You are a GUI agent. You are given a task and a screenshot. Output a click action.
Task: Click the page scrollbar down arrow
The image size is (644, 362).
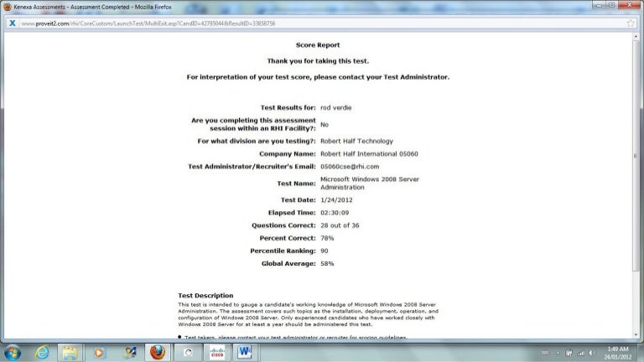click(636, 335)
